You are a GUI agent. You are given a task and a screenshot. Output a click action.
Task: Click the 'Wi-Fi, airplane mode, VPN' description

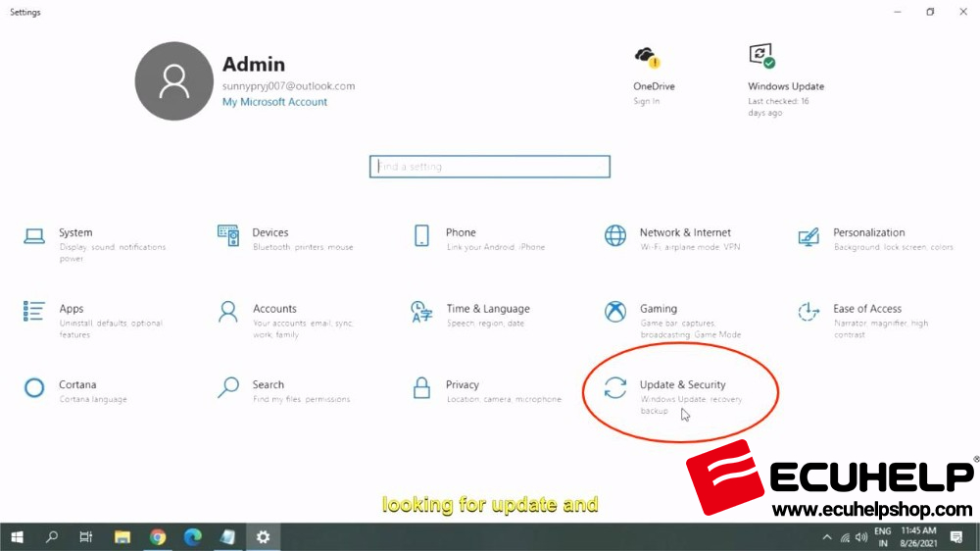(690, 247)
